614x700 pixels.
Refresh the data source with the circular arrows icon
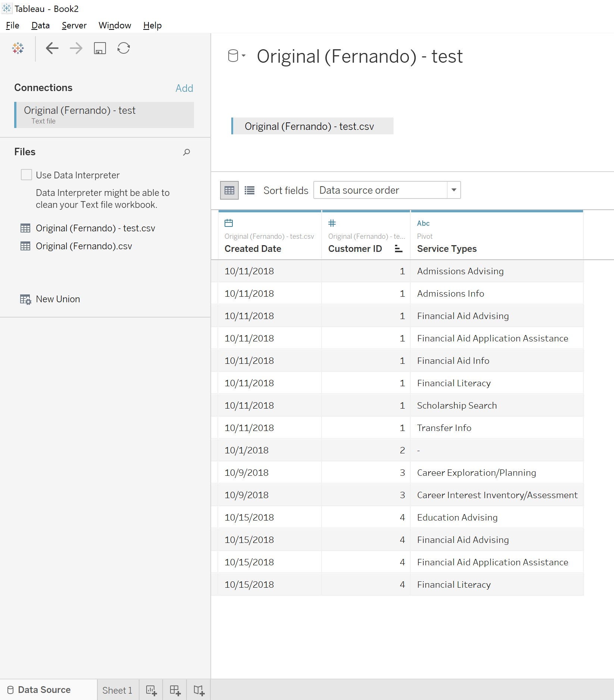[123, 48]
